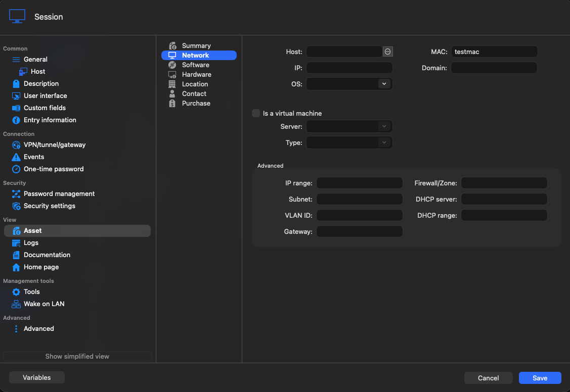Viewport: 570px width, 392px height.
Task: Click the One-time password clock icon
Action: click(x=16, y=169)
